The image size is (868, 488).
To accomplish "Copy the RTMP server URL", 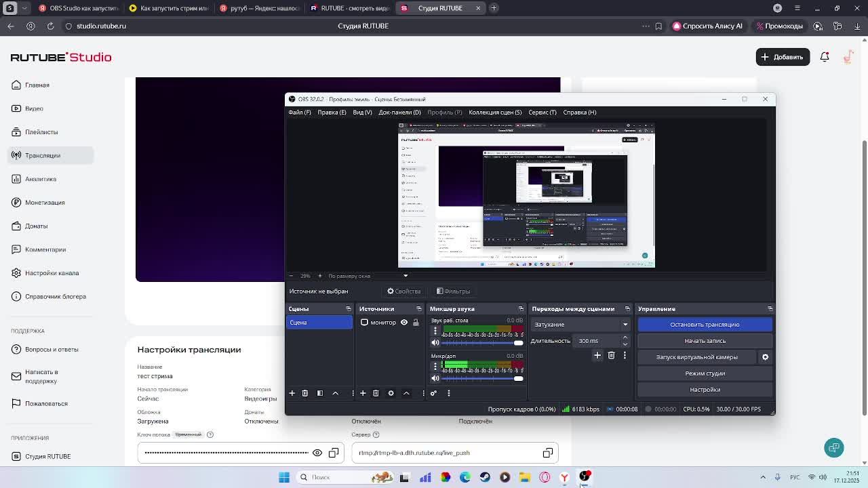I will click(548, 453).
